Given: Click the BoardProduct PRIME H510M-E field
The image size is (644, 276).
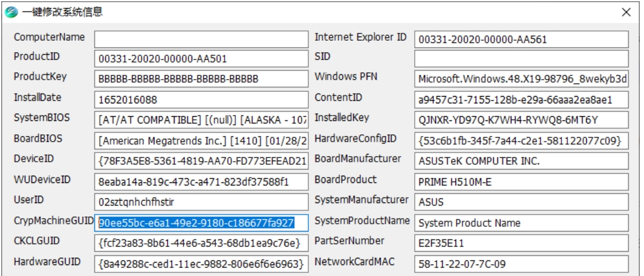Looking at the screenshot, I should [521, 182].
